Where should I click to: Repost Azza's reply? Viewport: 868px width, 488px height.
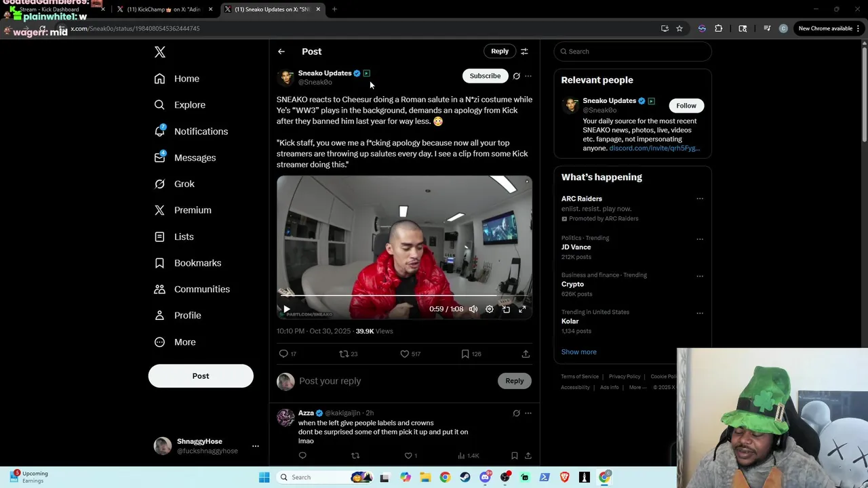[355, 456]
